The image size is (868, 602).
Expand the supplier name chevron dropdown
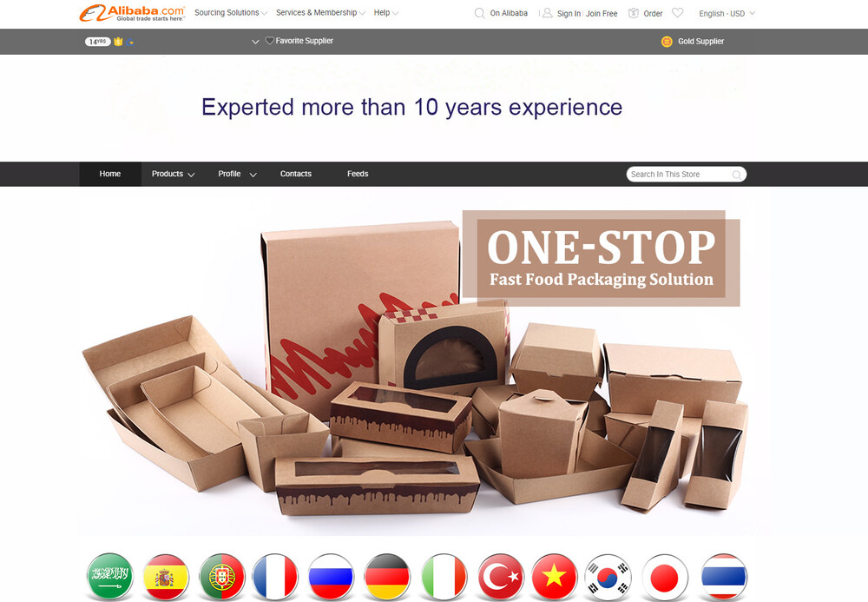coord(255,42)
